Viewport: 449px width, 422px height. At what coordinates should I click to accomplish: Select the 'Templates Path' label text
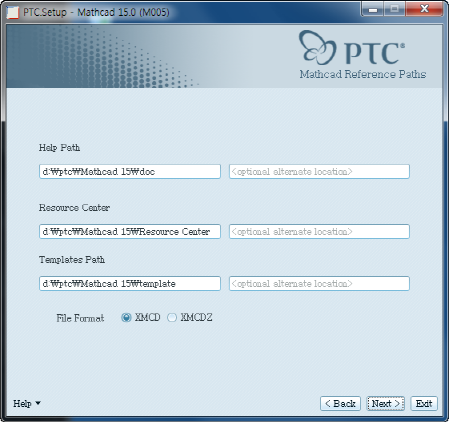click(72, 260)
